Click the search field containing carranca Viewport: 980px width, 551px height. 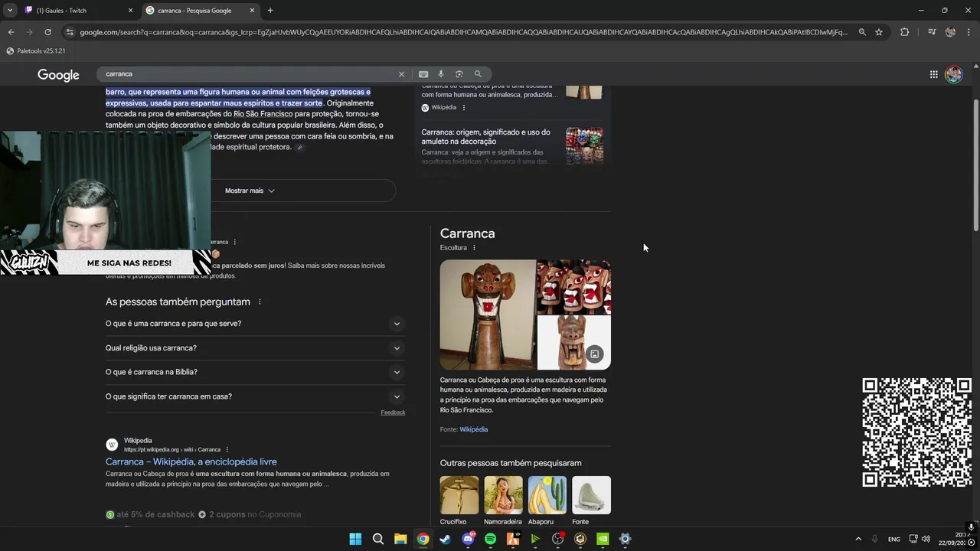(x=250, y=74)
